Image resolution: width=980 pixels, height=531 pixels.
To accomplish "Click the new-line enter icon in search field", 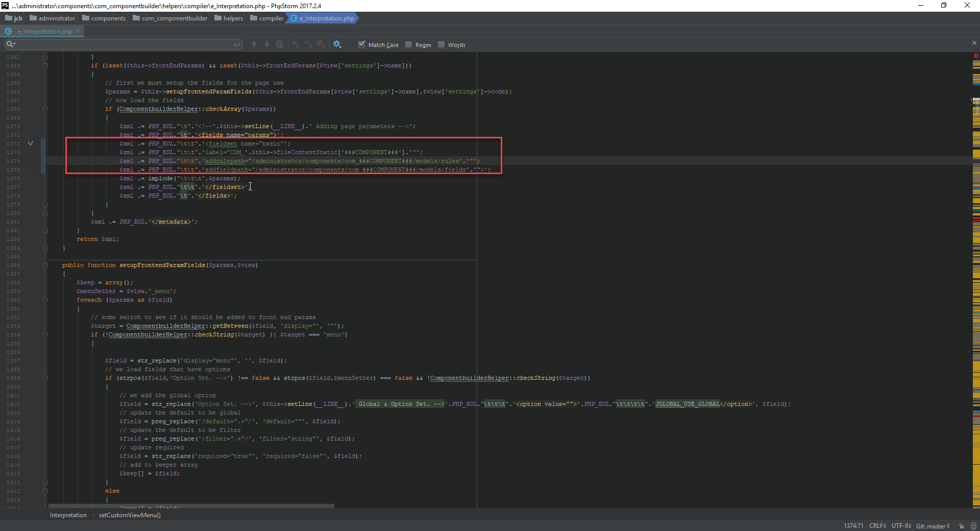I will click(x=237, y=44).
